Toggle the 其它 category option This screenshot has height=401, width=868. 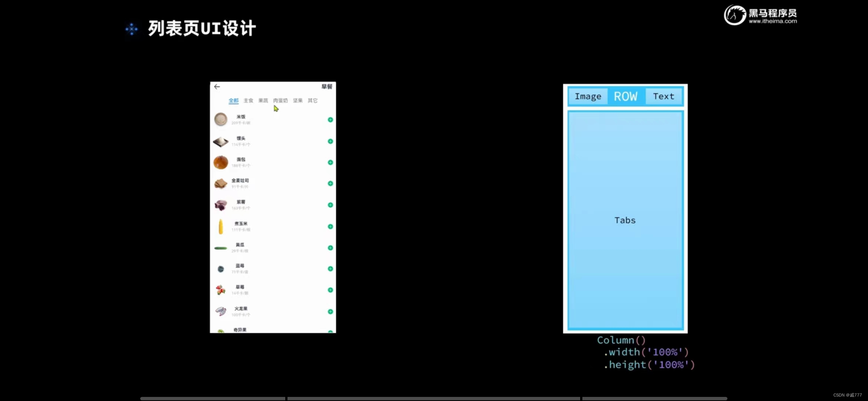pos(313,100)
